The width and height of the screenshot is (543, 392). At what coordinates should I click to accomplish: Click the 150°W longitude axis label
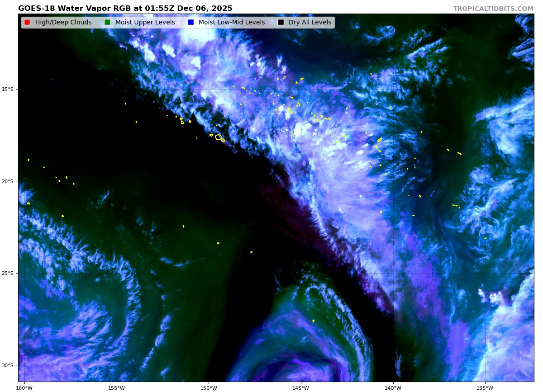pyautogui.click(x=209, y=387)
